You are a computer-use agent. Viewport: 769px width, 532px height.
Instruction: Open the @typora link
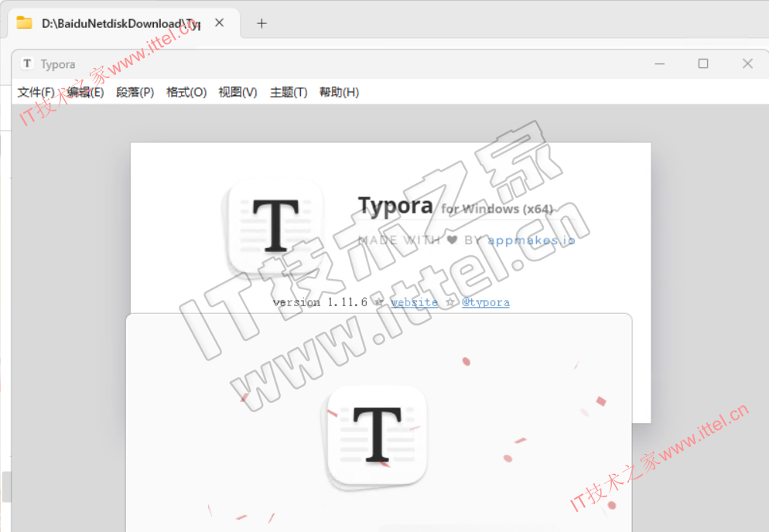(486, 302)
